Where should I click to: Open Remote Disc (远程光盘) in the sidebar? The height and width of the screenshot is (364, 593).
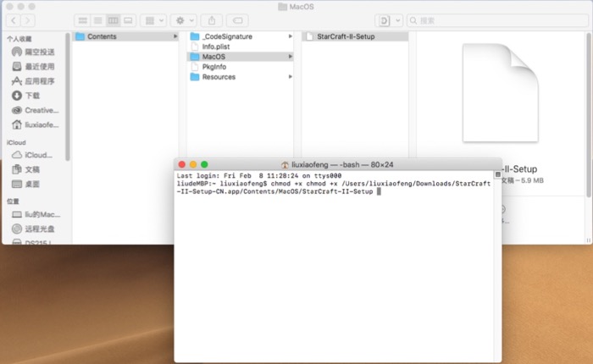click(x=33, y=229)
